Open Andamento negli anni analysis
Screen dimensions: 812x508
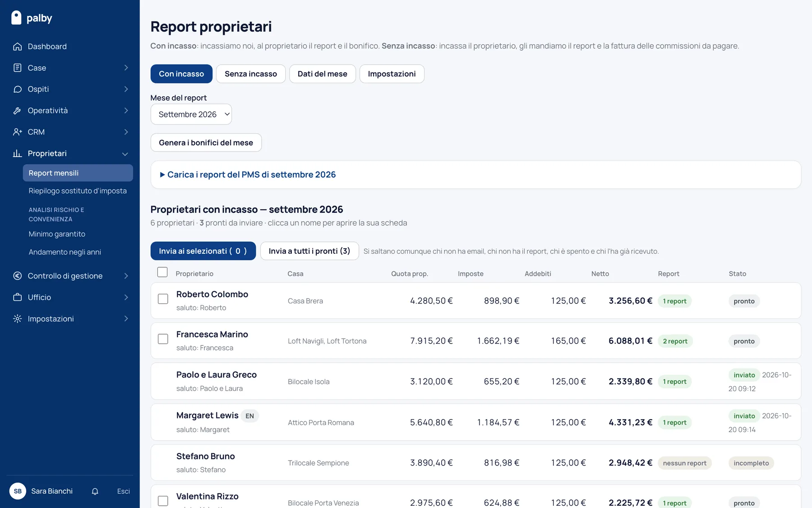point(65,252)
